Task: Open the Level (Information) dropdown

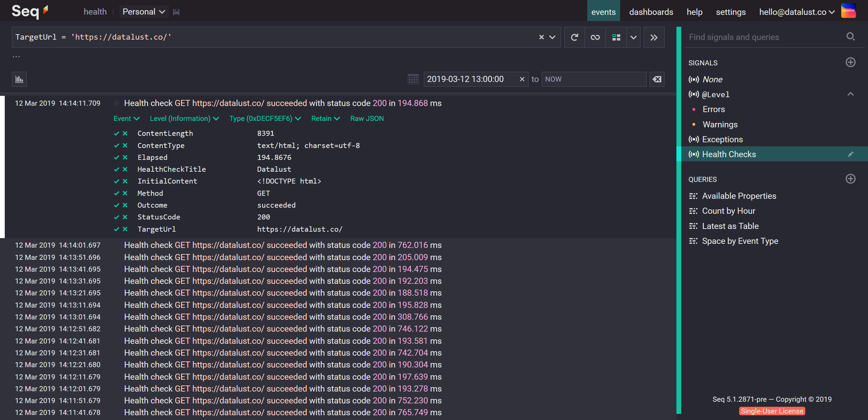Action: click(x=184, y=119)
